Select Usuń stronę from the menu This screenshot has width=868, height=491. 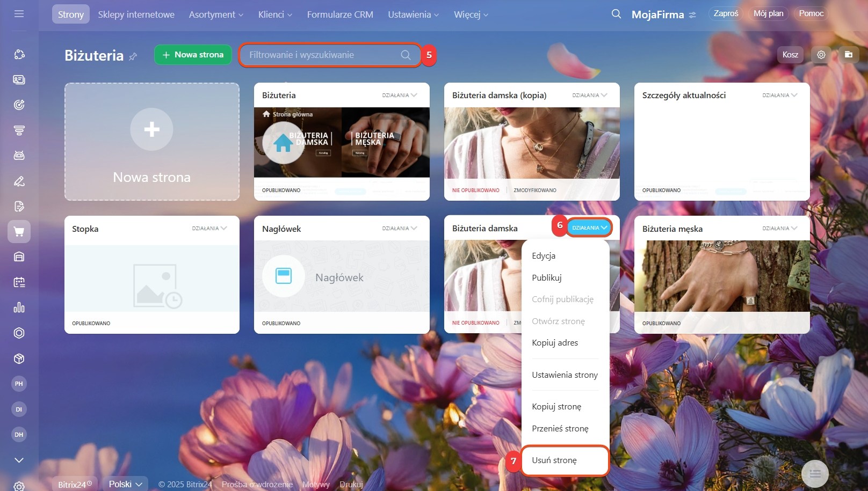pos(554,460)
